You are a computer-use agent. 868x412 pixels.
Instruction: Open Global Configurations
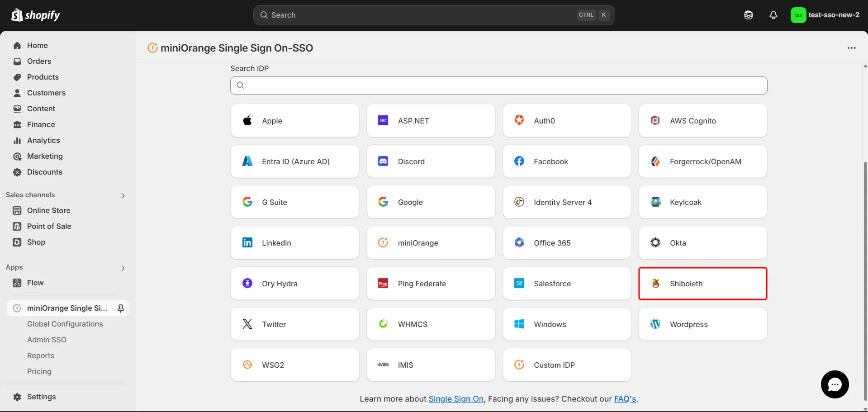[x=65, y=324]
